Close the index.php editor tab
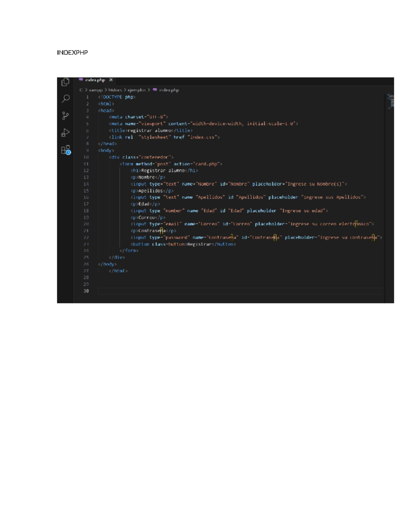 click(x=111, y=80)
